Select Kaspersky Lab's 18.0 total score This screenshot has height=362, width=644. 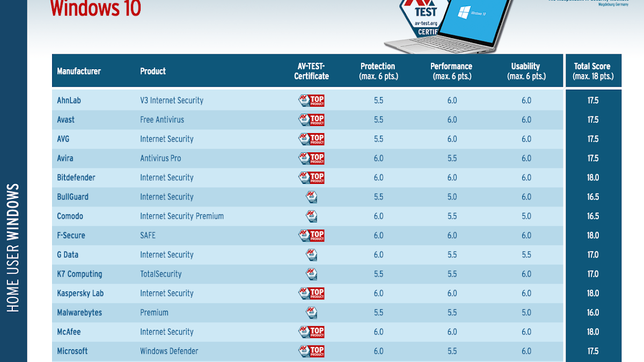593,293
